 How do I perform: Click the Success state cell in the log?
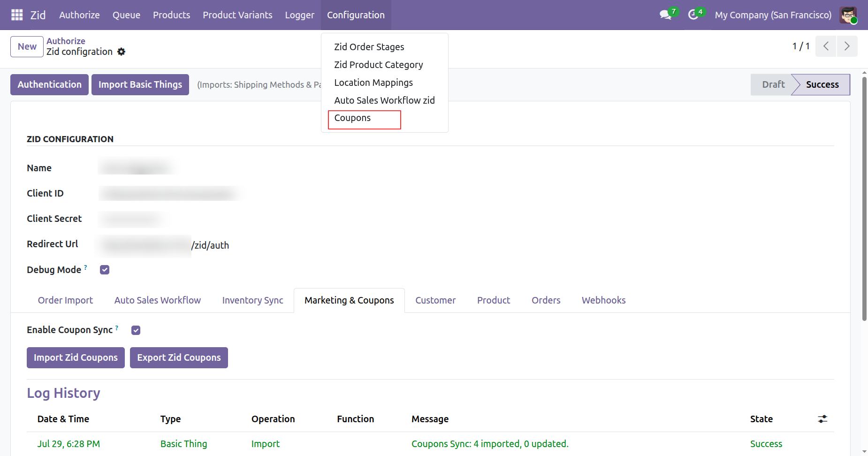click(x=766, y=444)
